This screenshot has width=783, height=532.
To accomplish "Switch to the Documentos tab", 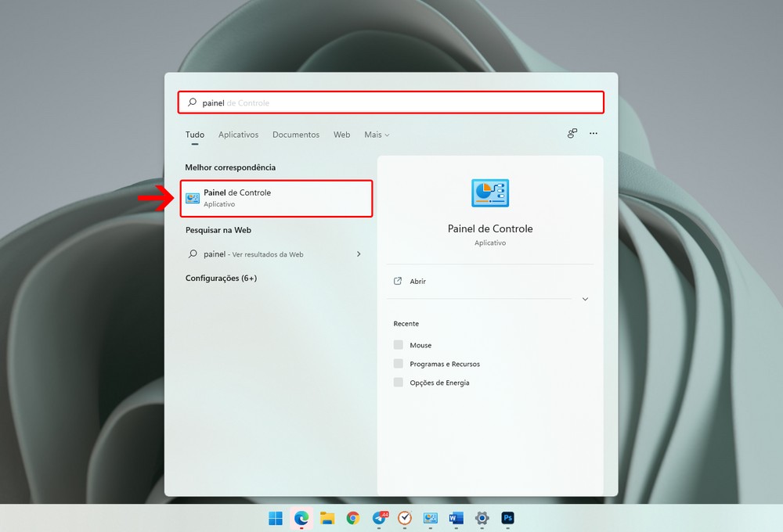I will click(x=296, y=135).
